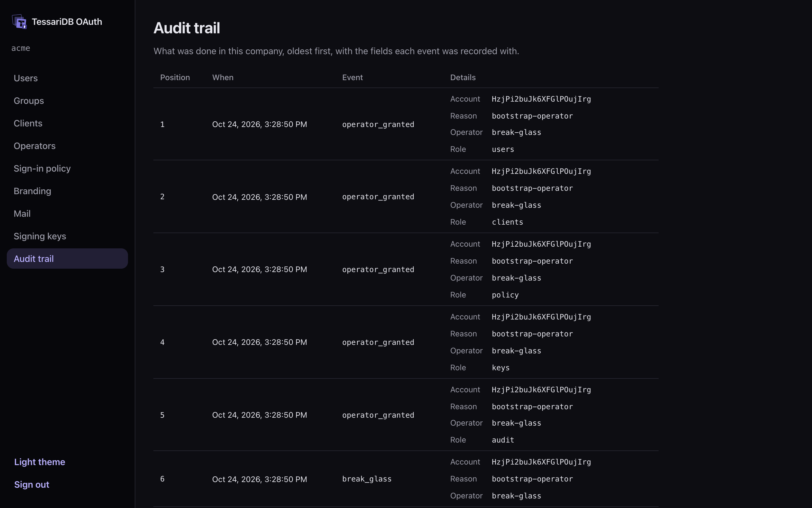This screenshot has height=508, width=812.
Task: Open the Branding page
Action: (67, 191)
